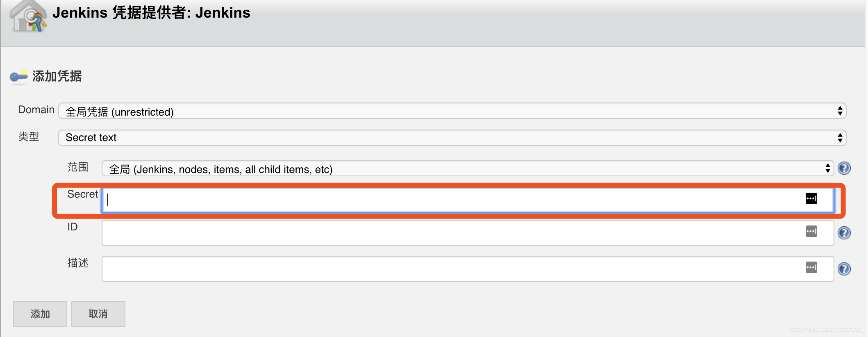Screen dimensions: 868x337
Task: Open the Domain dropdown 全局凭据 (unrestricted)
Action: pos(452,111)
